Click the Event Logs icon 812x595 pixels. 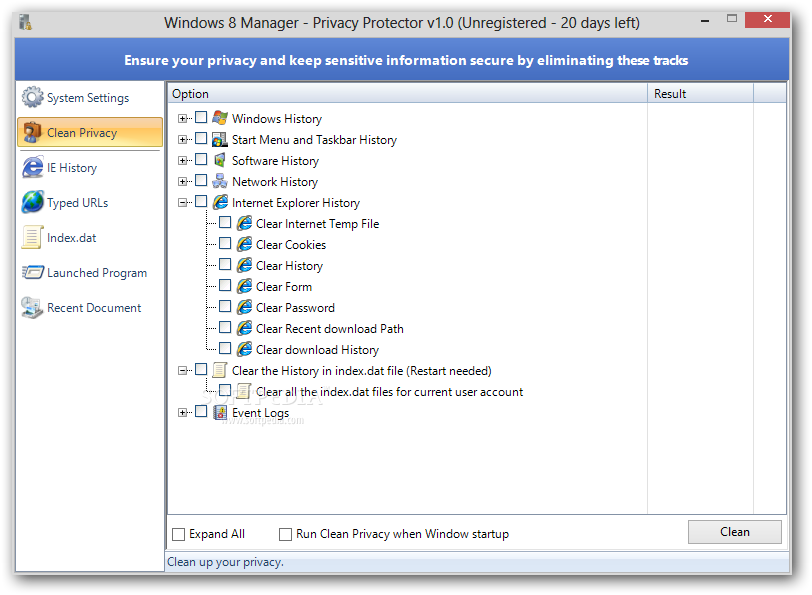coord(220,412)
